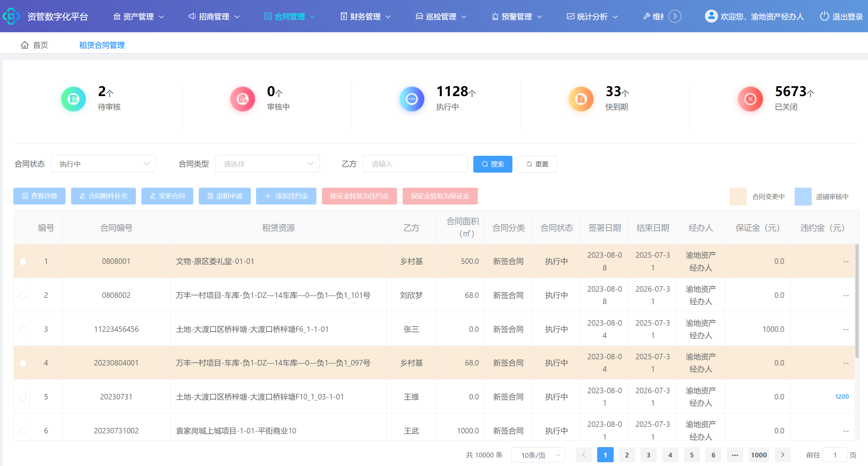
Task: Click the go-to page number input
Action: click(835, 455)
